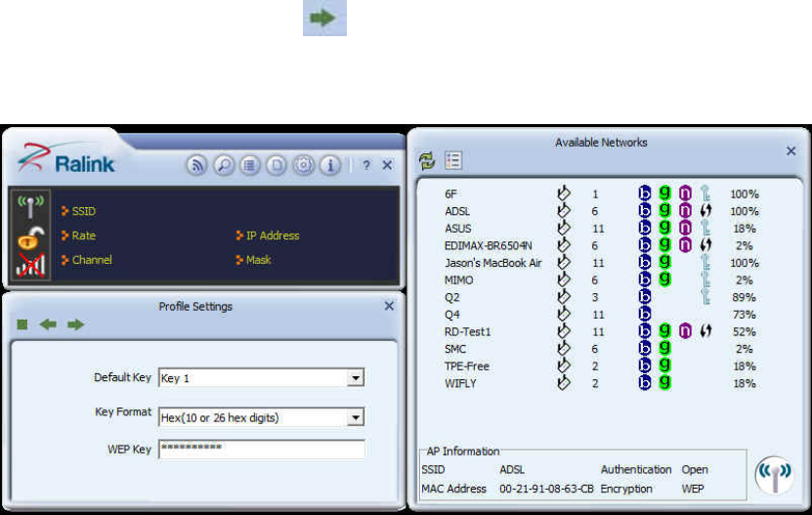The image size is (812, 515).
Task: Click the SMC row green g icon
Action: (x=664, y=348)
